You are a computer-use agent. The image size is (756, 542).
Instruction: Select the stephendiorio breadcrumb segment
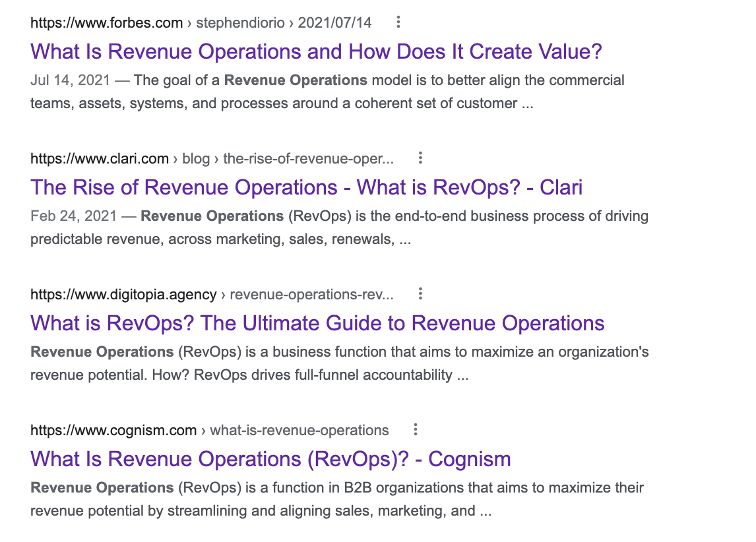coord(240,22)
